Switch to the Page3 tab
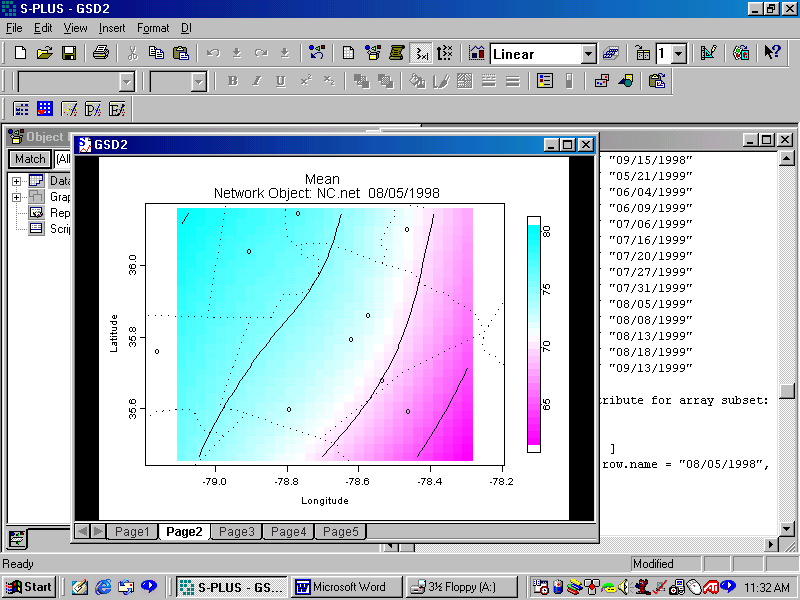The width and height of the screenshot is (800, 600). point(237,532)
